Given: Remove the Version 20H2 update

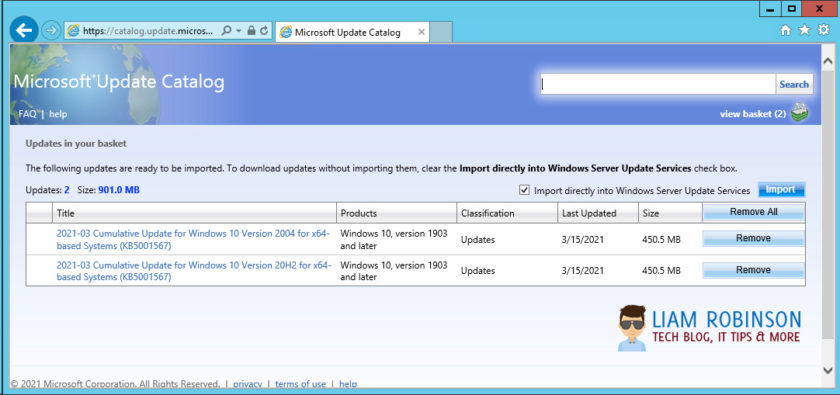Looking at the screenshot, I should point(753,270).
